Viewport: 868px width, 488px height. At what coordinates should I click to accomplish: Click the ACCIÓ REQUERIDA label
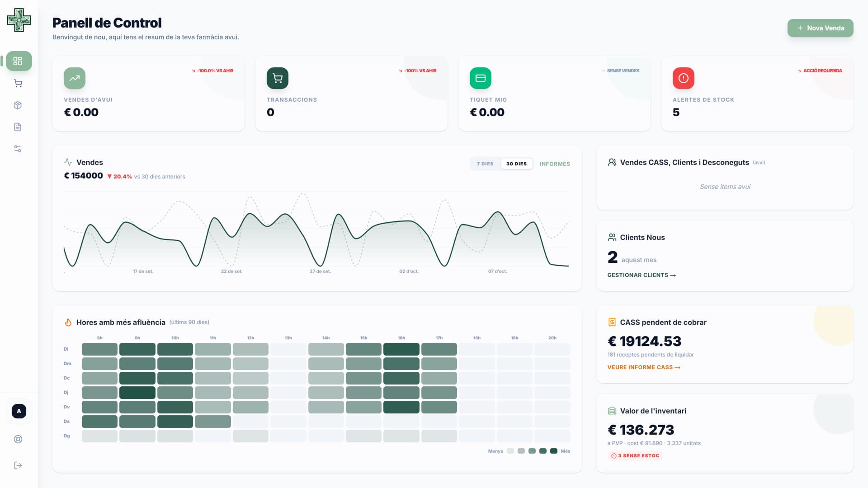pyautogui.click(x=820, y=70)
